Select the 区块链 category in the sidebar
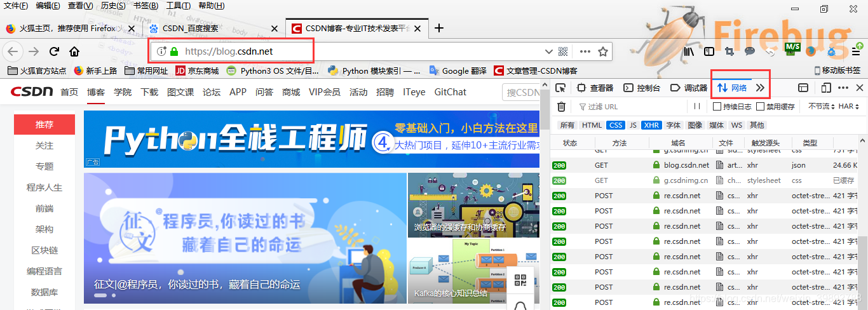This screenshot has height=310, width=868. click(x=44, y=250)
